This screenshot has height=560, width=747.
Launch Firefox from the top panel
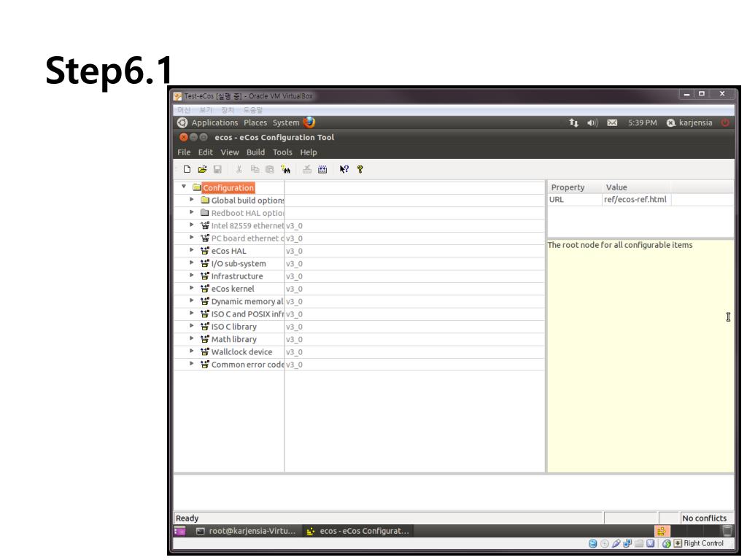coord(309,122)
